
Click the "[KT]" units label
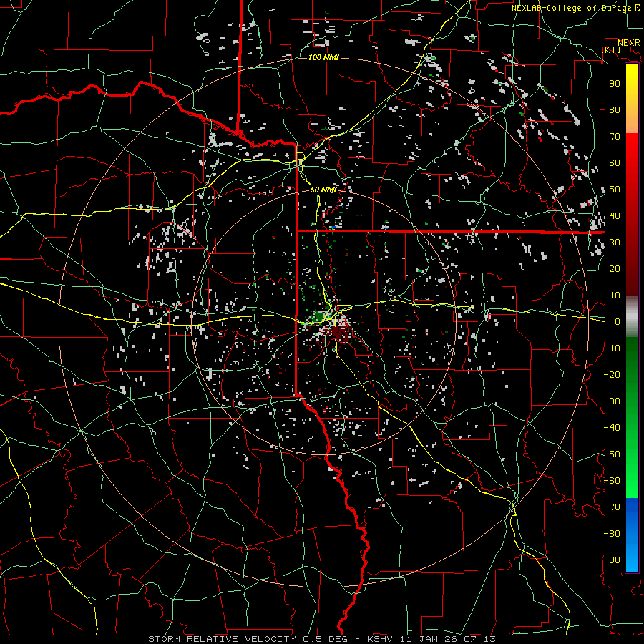(611, 49)
